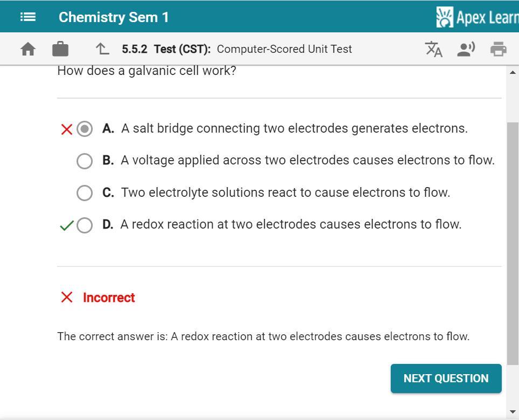519x420 pixels.
Task: Print the test page
Action: tap(499, 49)
